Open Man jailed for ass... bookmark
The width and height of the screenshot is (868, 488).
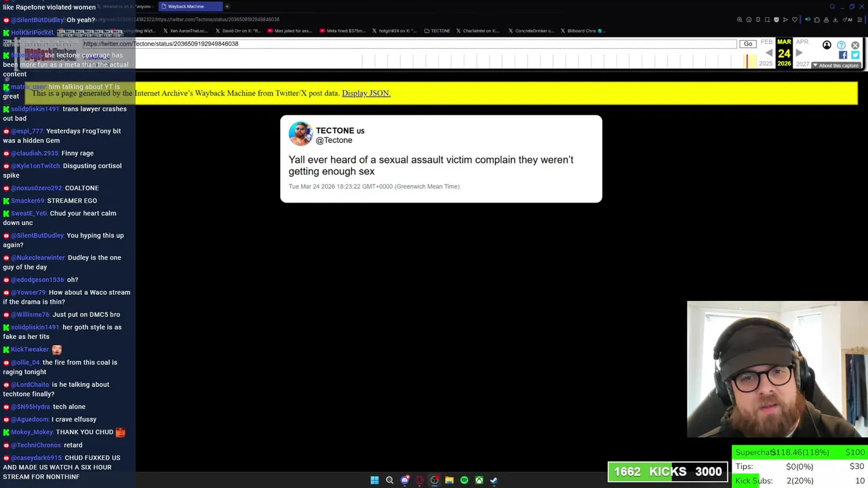click(x=290, y=30)
